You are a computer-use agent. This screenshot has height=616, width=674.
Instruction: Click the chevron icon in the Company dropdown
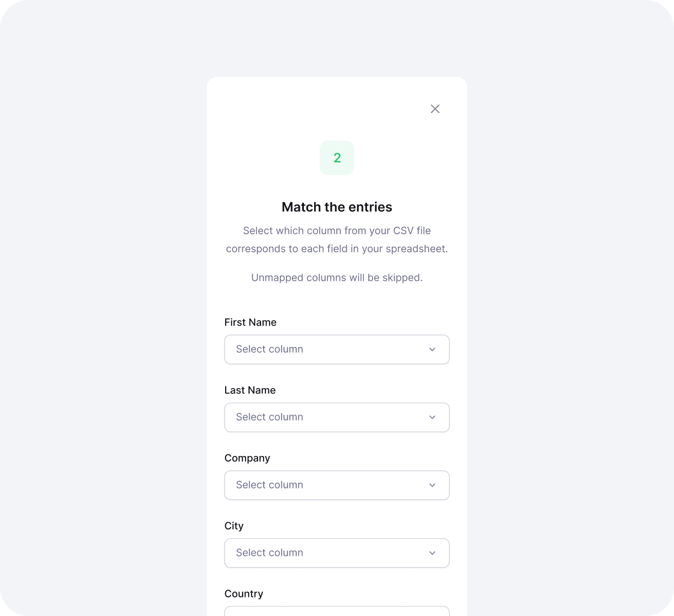pyautogui.click(x=431, y=485)
